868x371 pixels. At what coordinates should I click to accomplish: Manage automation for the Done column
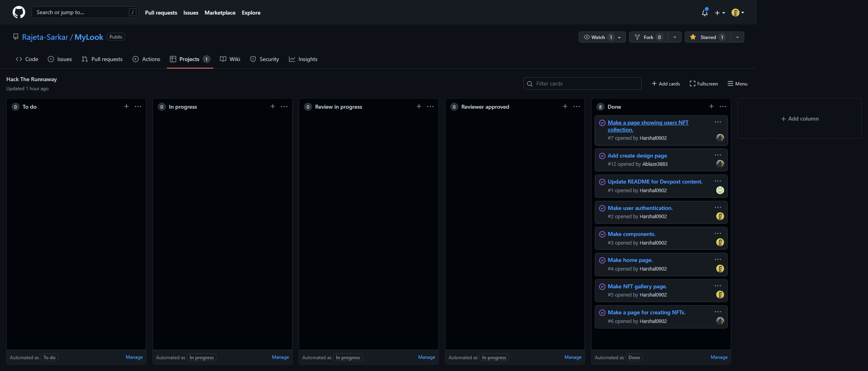point(719,357)
